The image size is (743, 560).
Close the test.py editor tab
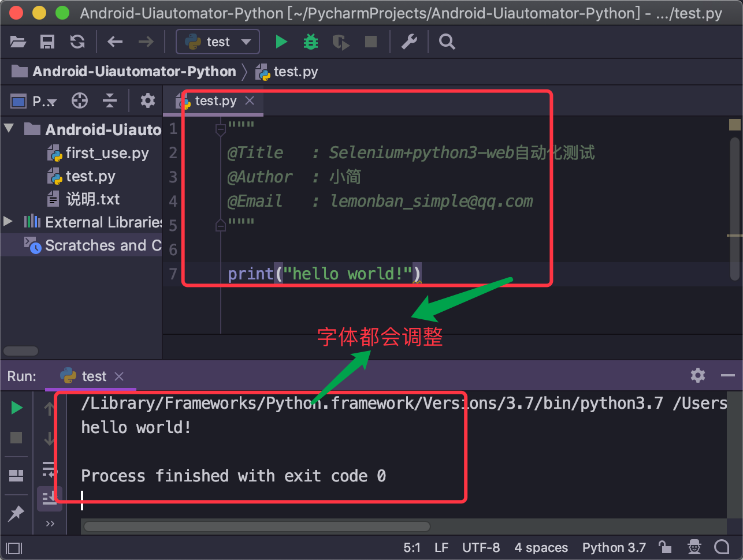coord(250,100)
